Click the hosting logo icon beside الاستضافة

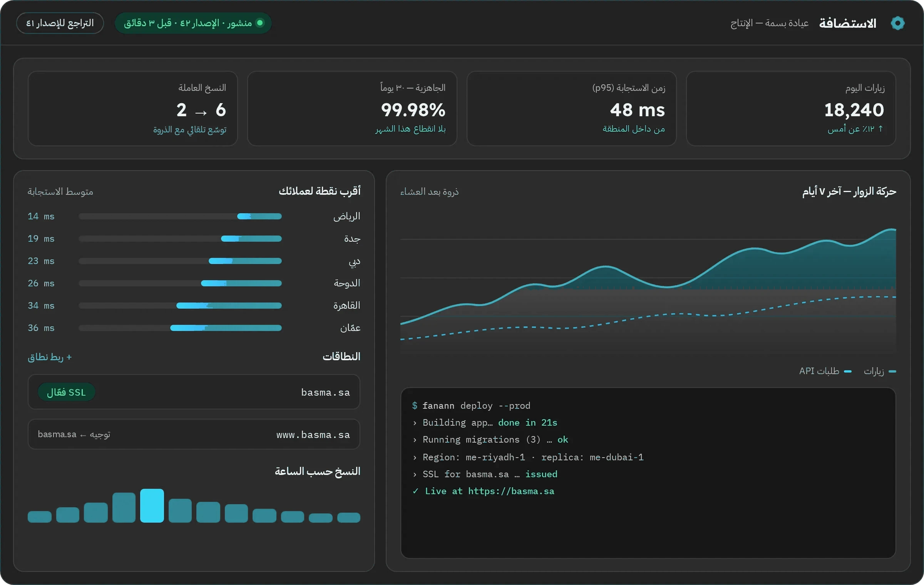point(897,23)
